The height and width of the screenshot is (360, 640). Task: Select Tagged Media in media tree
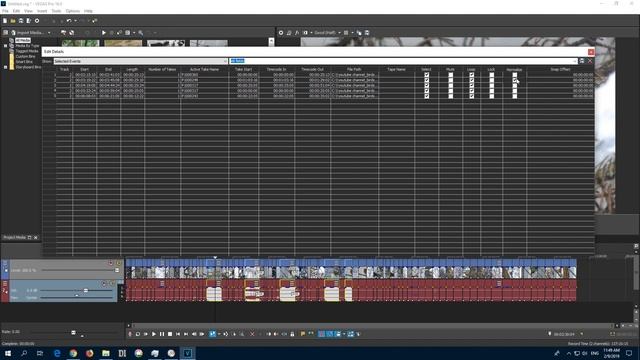click(27, 51)
